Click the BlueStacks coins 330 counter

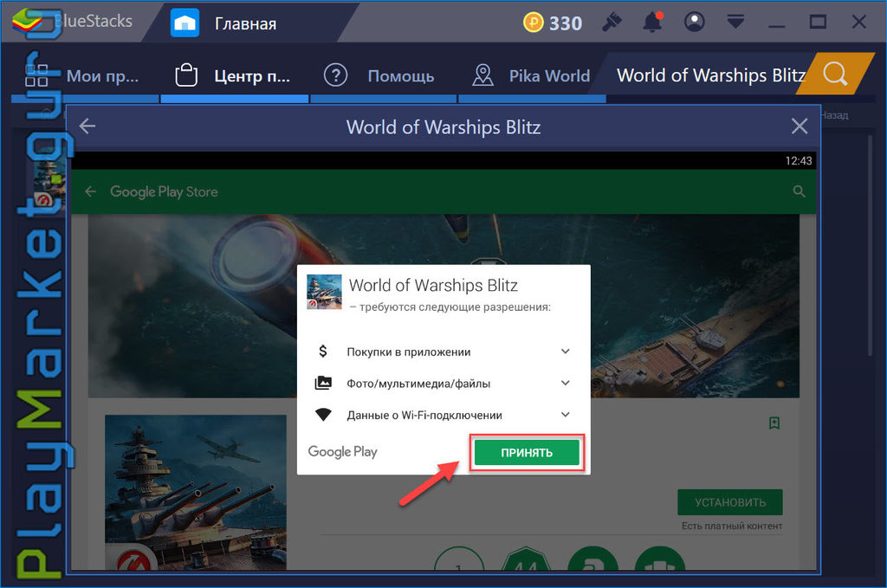click(x=552, y=23)
